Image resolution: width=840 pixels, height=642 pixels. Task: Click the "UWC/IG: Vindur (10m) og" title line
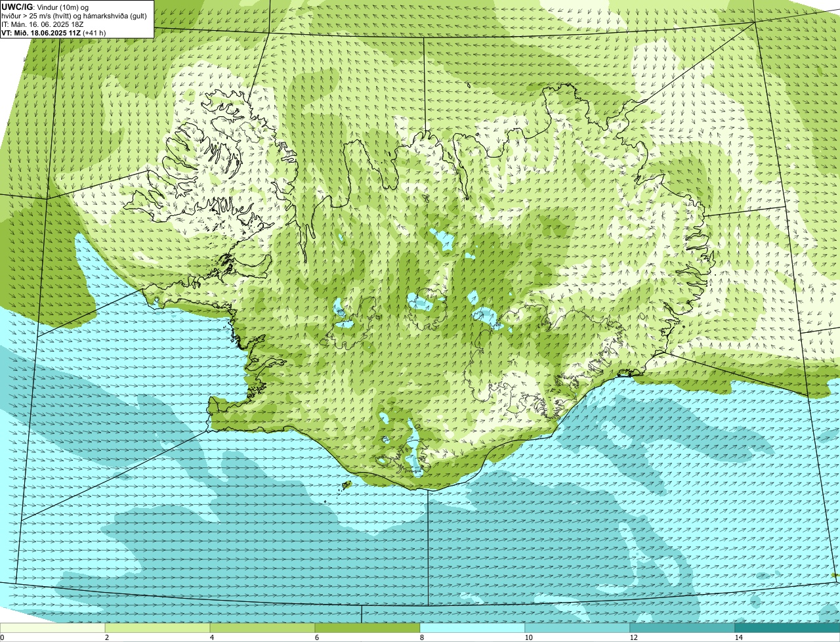45,7
